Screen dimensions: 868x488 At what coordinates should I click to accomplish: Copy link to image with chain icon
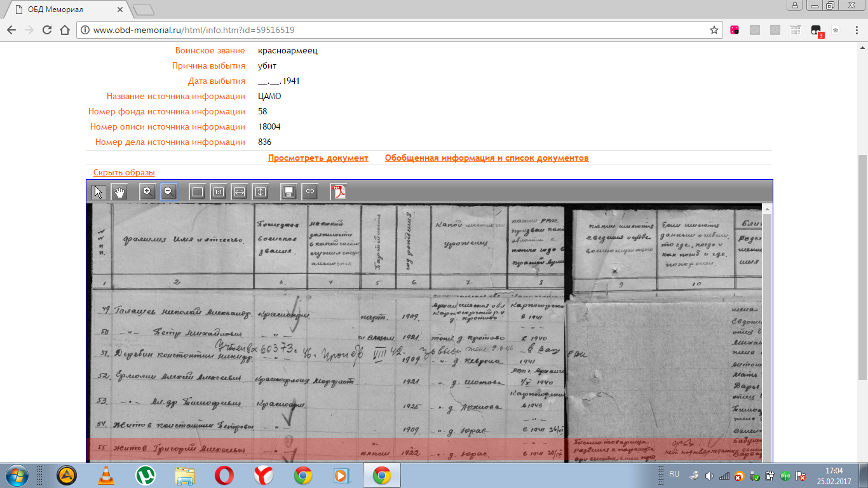point(309,192)
